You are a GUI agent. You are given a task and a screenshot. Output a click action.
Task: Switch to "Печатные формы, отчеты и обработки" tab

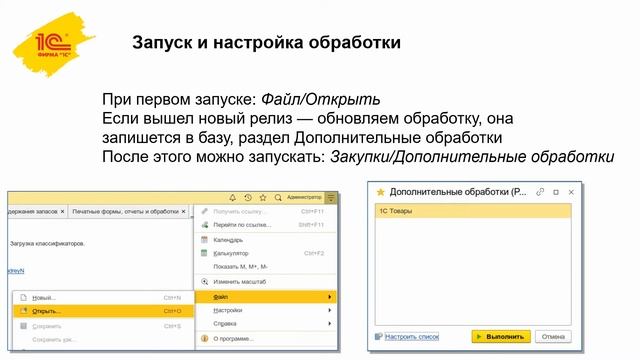(x=125, y=211)
